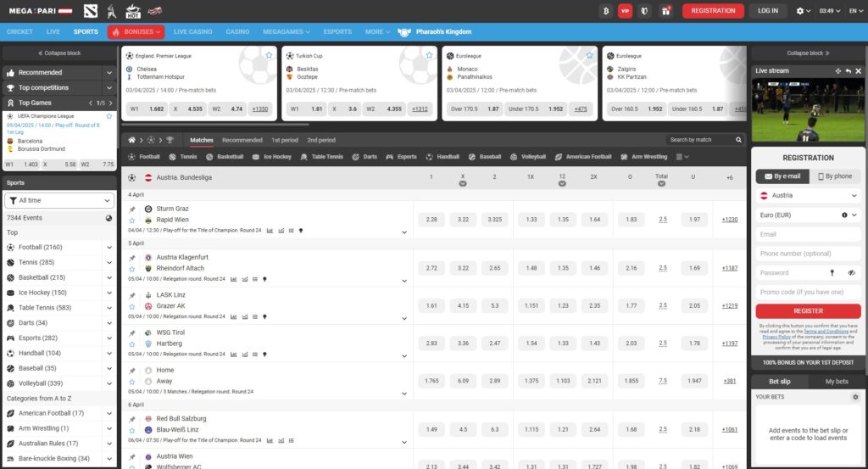The image size is (868, 469).
Task: Click the red REGISTER button
Action: [808, 311]
